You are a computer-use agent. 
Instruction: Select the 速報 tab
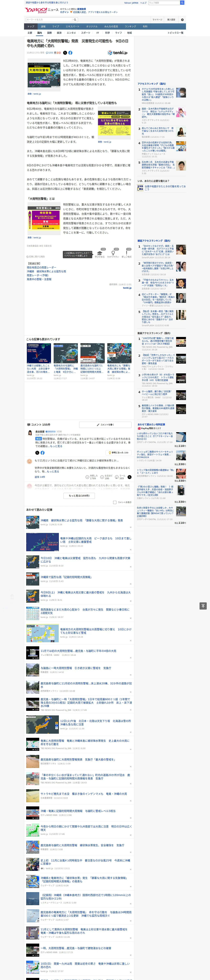[43, 27]
